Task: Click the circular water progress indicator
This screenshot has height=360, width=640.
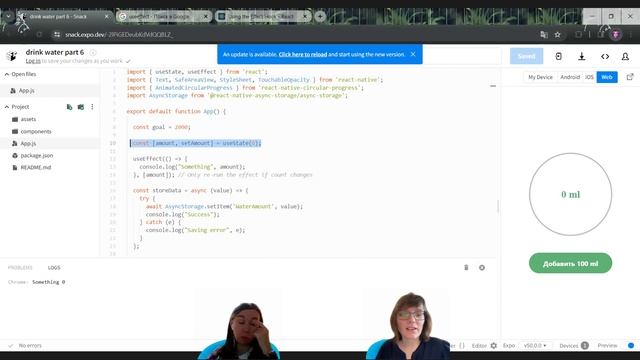Action: click(x=570, y=194)
